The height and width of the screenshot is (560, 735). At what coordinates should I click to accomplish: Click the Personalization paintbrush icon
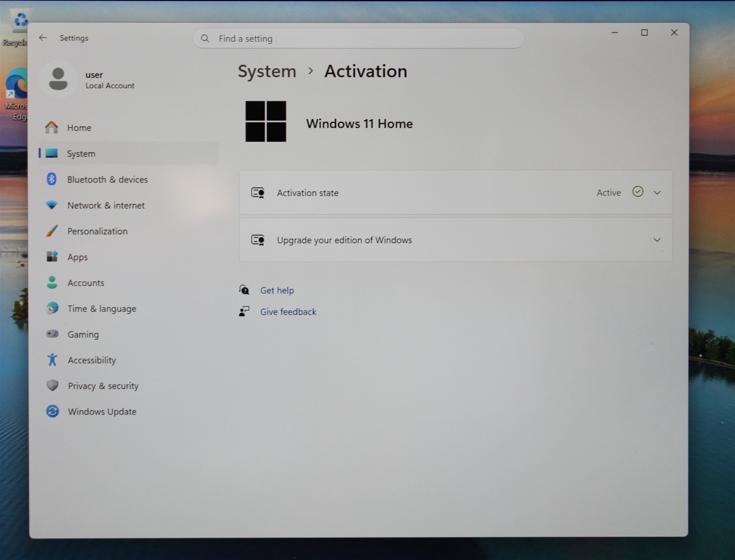[x=52, y=231]
